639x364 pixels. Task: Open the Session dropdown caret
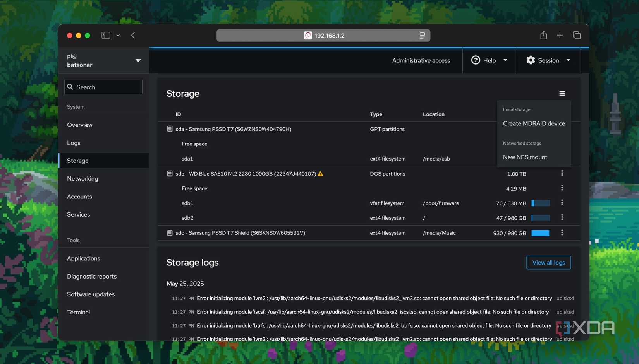click(x=568, y=60)
